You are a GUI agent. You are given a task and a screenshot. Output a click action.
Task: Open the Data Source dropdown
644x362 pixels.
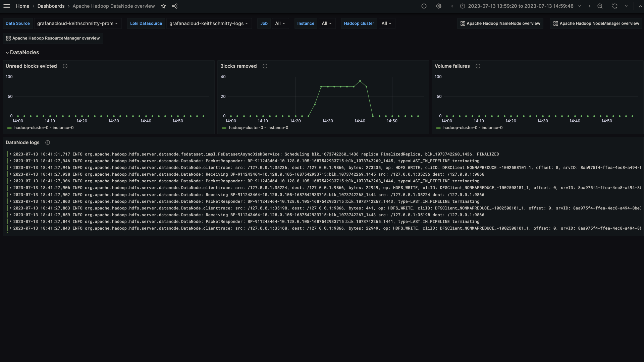pos(77,23)
